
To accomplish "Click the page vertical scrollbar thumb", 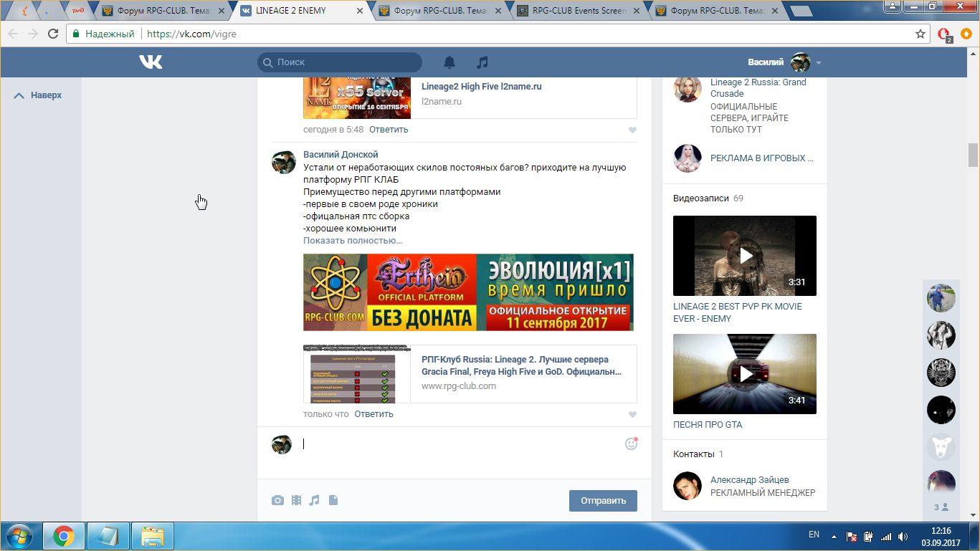I will click(973, 155).
